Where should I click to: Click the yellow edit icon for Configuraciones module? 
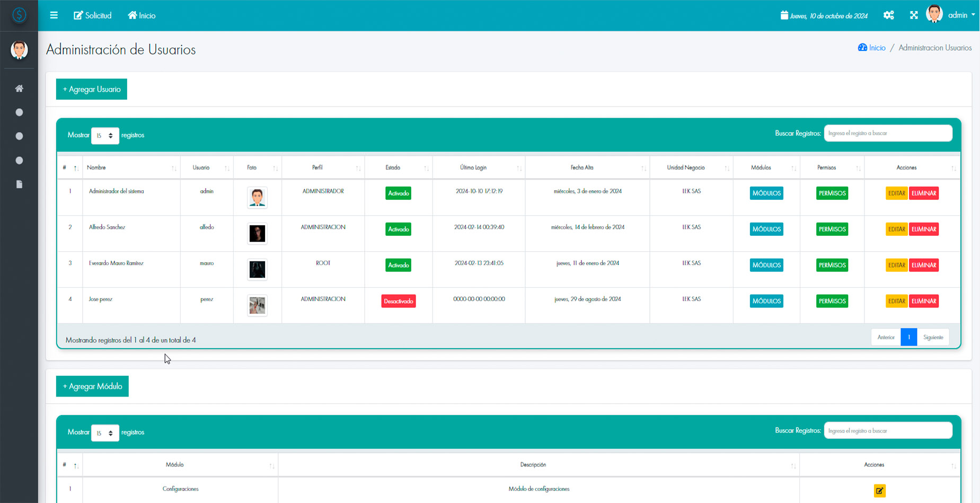tap(879, 490)
